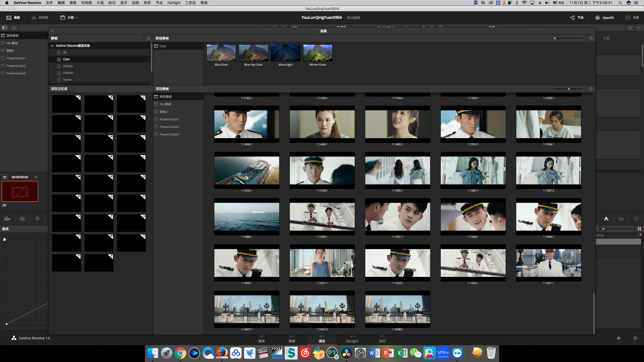The image size is (644, 362).
Task: Click the search icon in 项目静帧 header
Action: pos(591,89)
